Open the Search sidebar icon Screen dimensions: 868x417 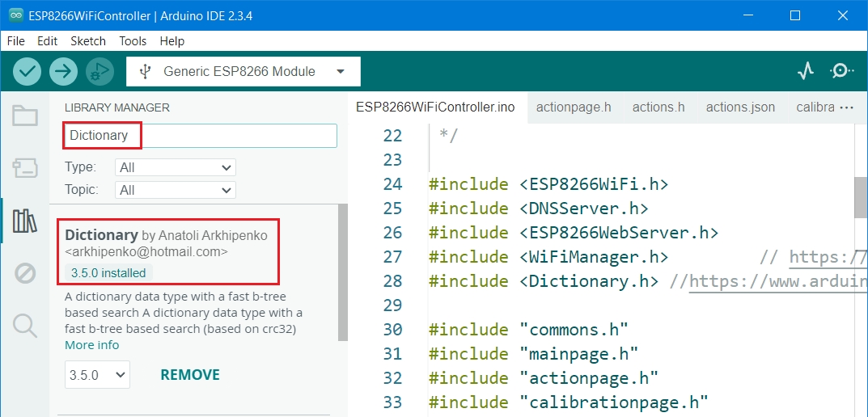(25, 326)
